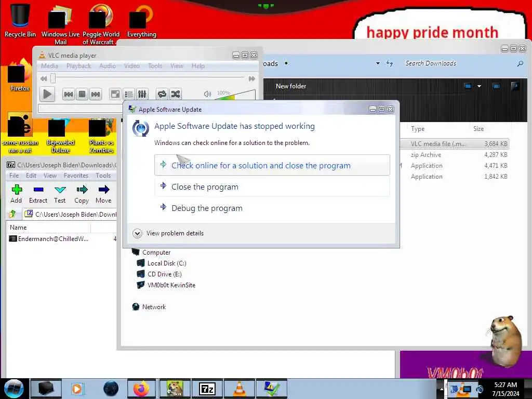The height and width of the screenshot is (399, 532).
Task: Click VLC next track button
Action: click(96, 94)
